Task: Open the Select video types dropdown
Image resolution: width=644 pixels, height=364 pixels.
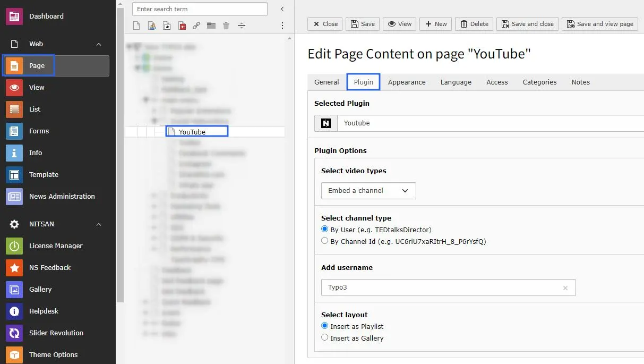Action: click(368, 191)
